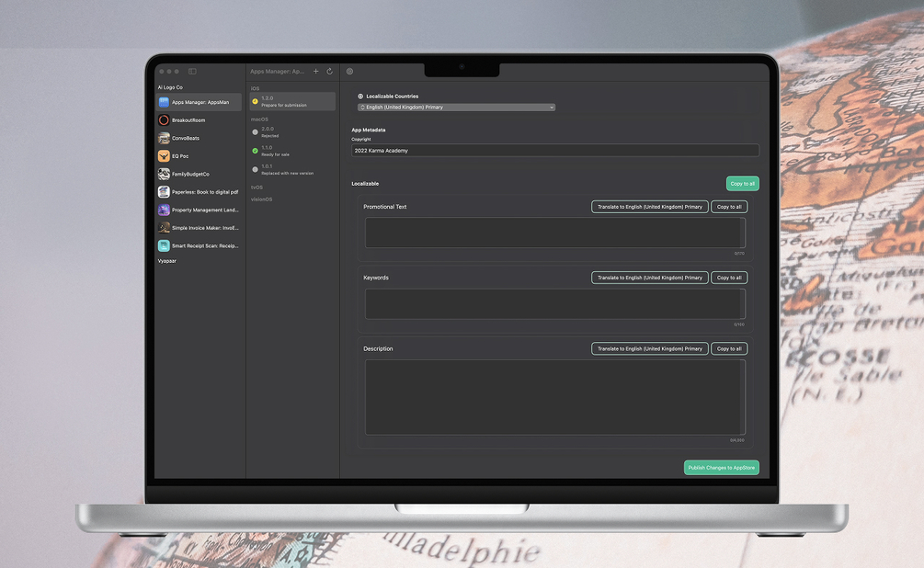Click the Copyright input field
Screen dimensions: 924x568
(555, 150)
